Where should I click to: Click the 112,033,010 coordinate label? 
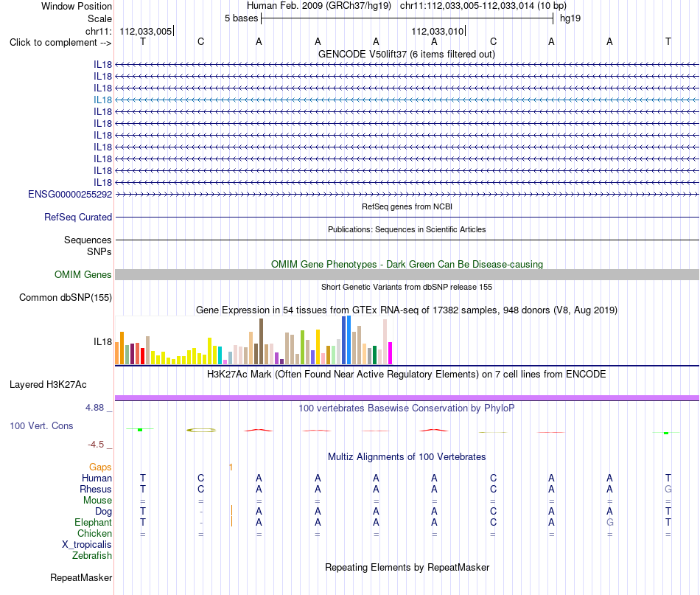point(438,31)
